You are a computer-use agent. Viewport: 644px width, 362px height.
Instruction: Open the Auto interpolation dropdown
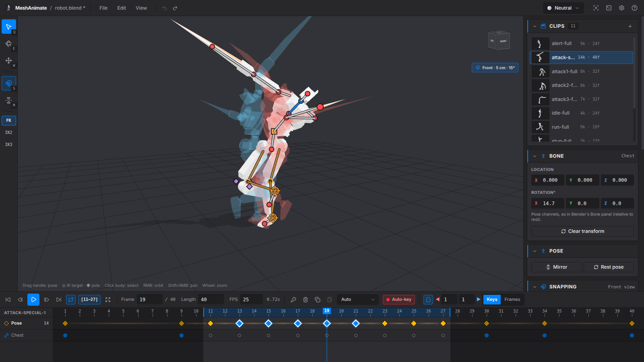tap(358, 300)
